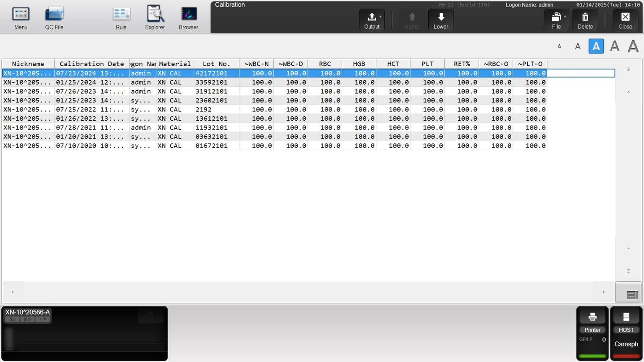
Task: Select row with lot 23602101
Action: click(275, 100)
